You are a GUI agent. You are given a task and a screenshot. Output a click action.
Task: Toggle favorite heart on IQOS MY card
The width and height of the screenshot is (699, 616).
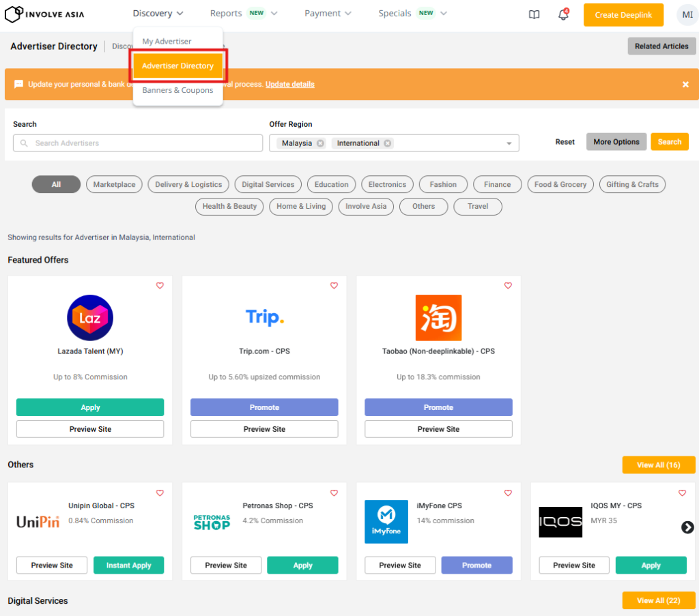[x=682, y=493]
